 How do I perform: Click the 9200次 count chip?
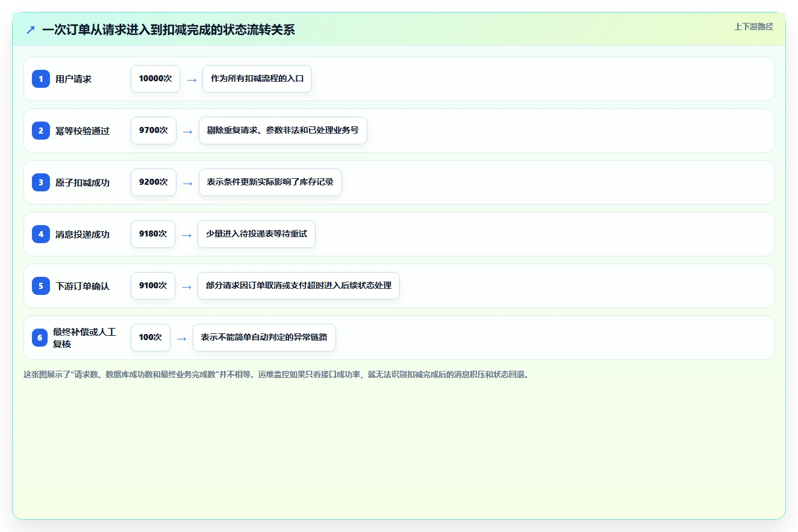(x=154, y=182)
